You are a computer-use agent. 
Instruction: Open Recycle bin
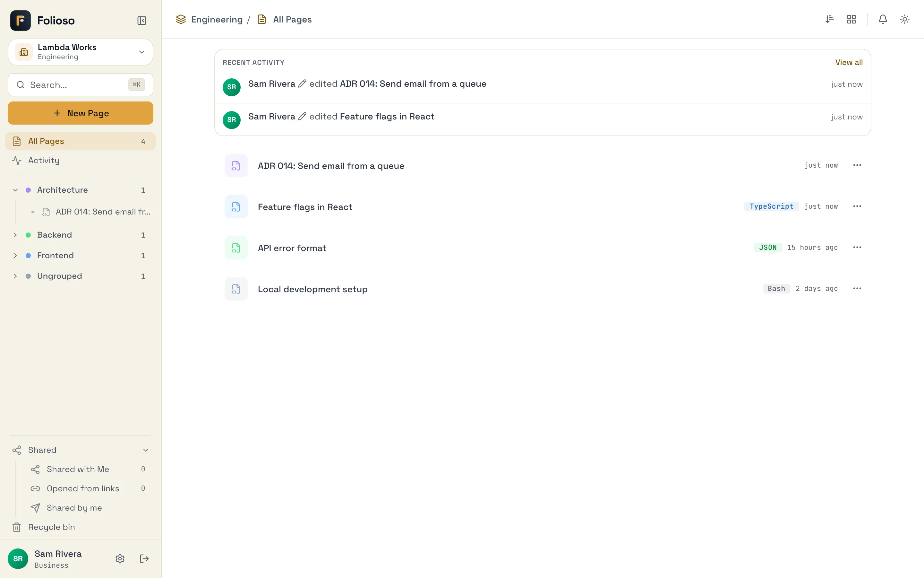click(x=81, y=527)
